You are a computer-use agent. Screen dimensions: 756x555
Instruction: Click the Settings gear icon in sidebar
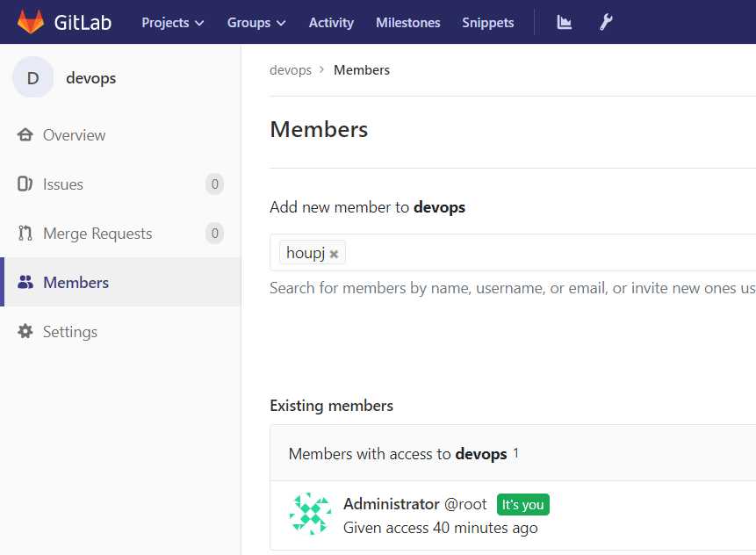[x=25, y=331]
